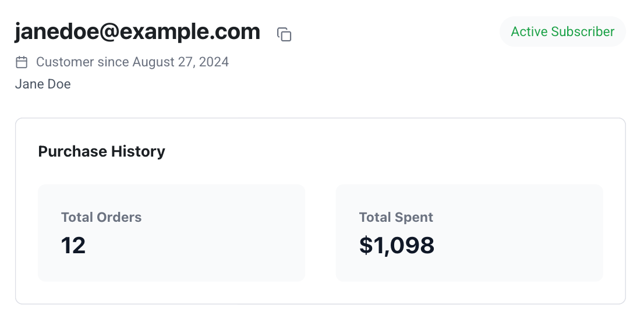Click the Jane Doe customer name
This screenshot has height=326, width=644.
point(43,84)
